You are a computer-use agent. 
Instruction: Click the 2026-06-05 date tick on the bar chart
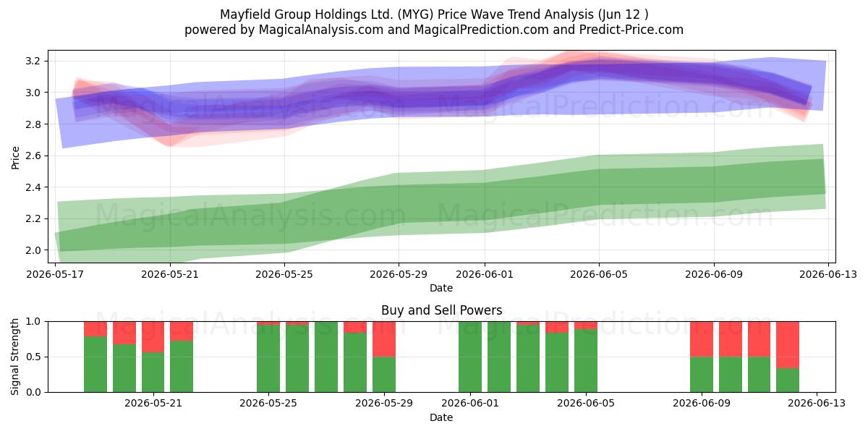click(x=586, y=404)
